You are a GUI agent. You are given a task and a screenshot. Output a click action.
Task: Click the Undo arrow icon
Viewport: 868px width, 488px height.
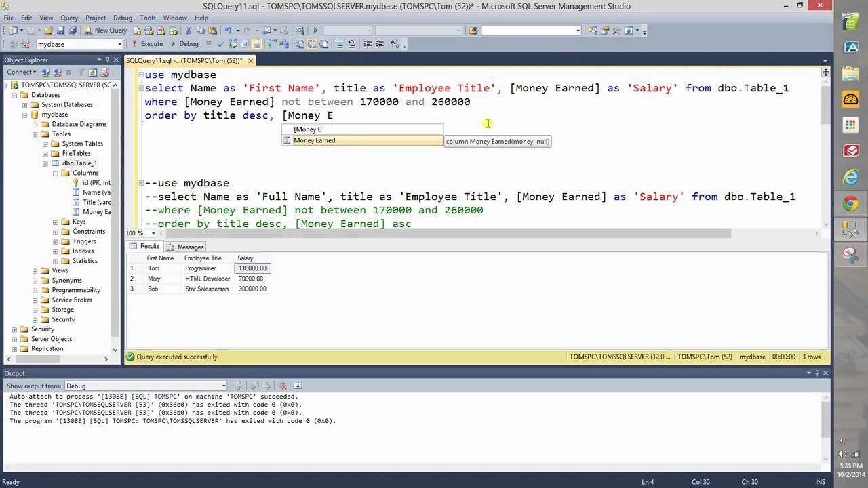(x=229, y=30)
